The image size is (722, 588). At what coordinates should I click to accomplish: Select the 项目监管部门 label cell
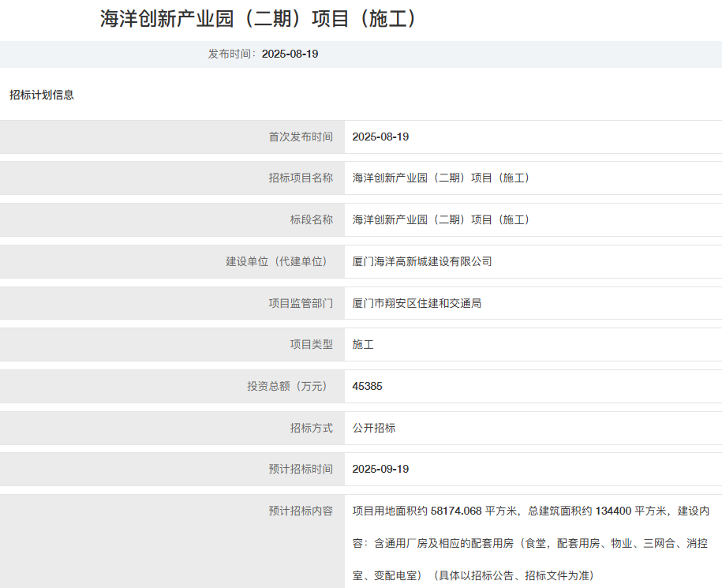coord(301,303)
